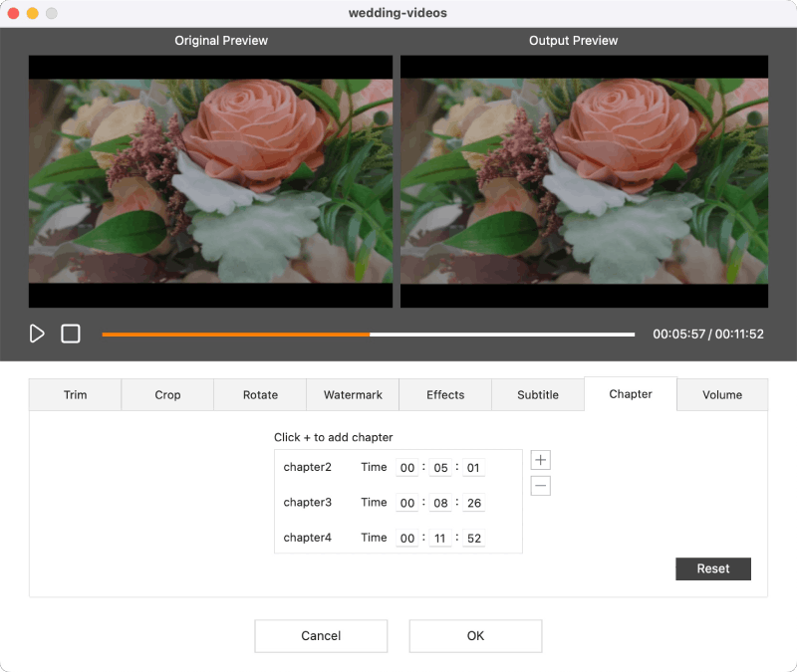Image resolution: width=797 pixels, height=672 pixels.
Task: Click chapter2 seconds field showing 01
Action: pos(474,468)
